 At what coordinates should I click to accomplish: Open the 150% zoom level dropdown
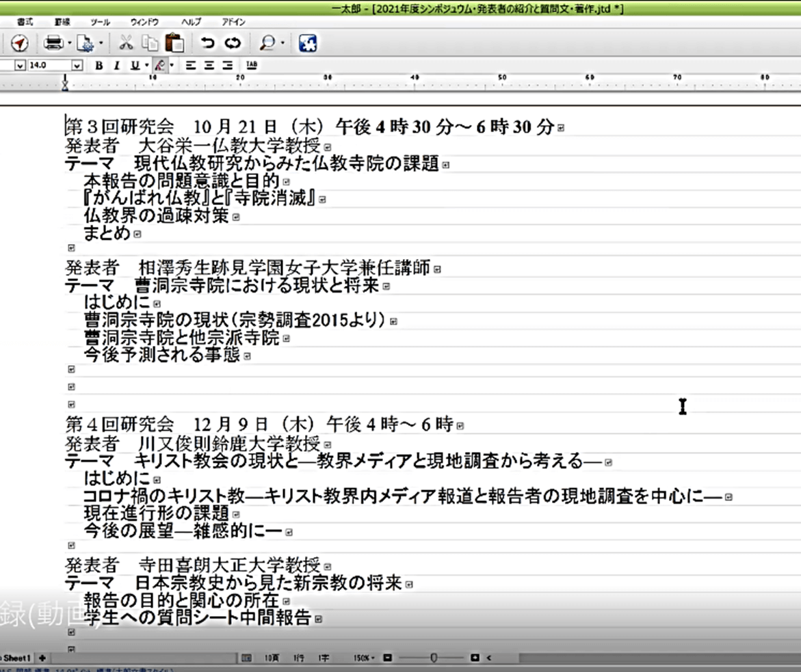click(364, 658)
